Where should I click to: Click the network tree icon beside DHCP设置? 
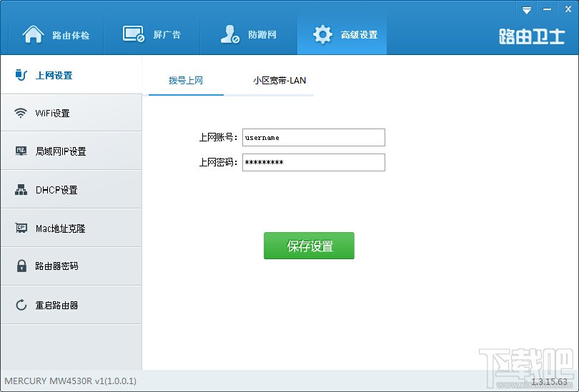(21, 189)
